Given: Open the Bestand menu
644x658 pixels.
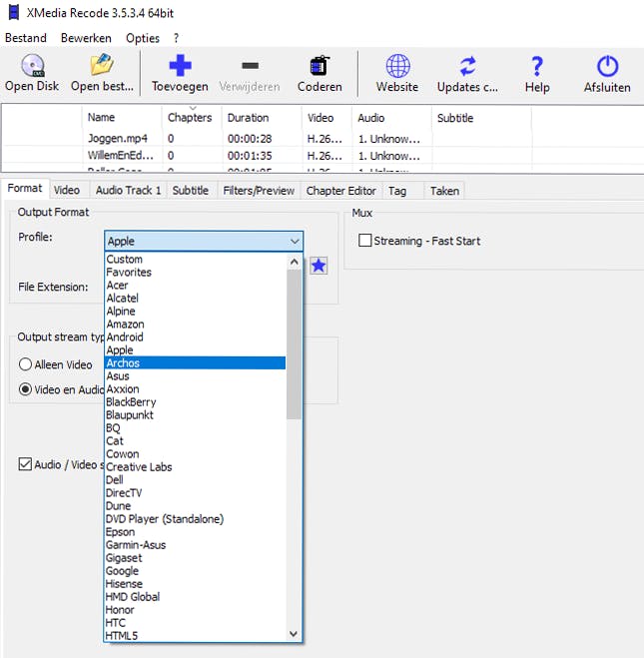Looking at the screenshot, I should (26, 38).
